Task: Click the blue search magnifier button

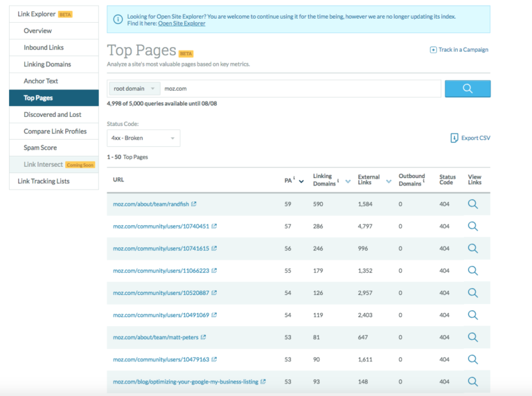Action: 468,89
